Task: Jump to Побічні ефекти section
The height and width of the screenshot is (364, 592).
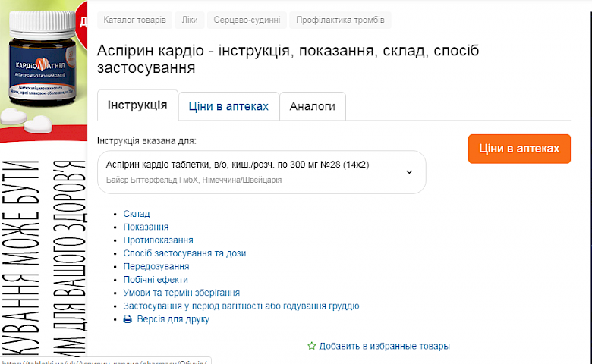Action: click(x=156, y=280)
